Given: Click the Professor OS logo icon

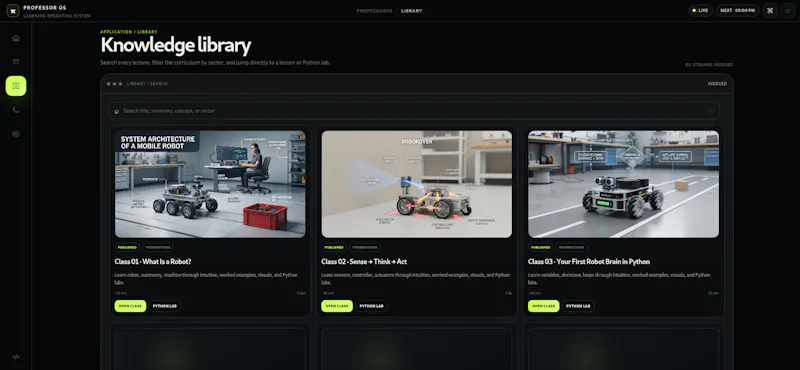Looking at the screenshot, I should point(13,10).
